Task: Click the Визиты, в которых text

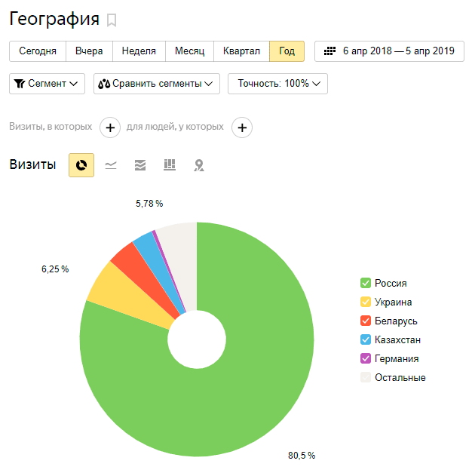Action: point(51,126)
